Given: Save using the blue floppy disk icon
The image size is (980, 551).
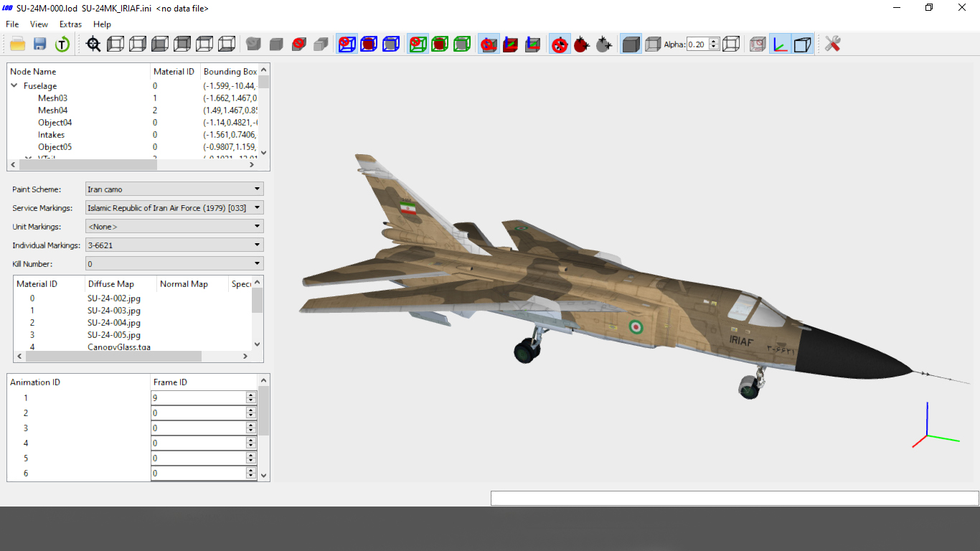Looking at the screenshot, I should tap(40, 44).
